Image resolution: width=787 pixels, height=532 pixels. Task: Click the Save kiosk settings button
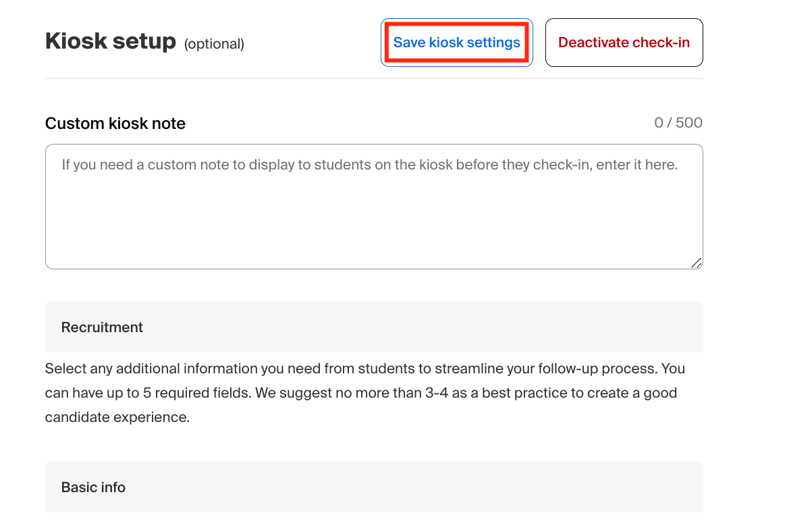[456, 42]
